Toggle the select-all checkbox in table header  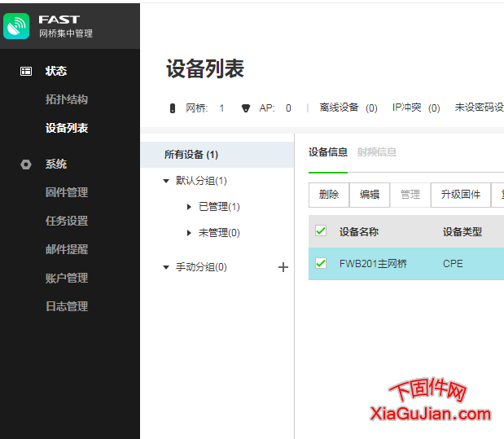[321, 231]
